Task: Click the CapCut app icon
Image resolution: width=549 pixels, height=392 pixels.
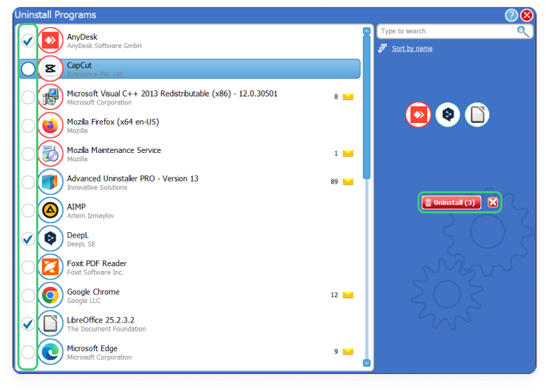Action: [50, 69]
